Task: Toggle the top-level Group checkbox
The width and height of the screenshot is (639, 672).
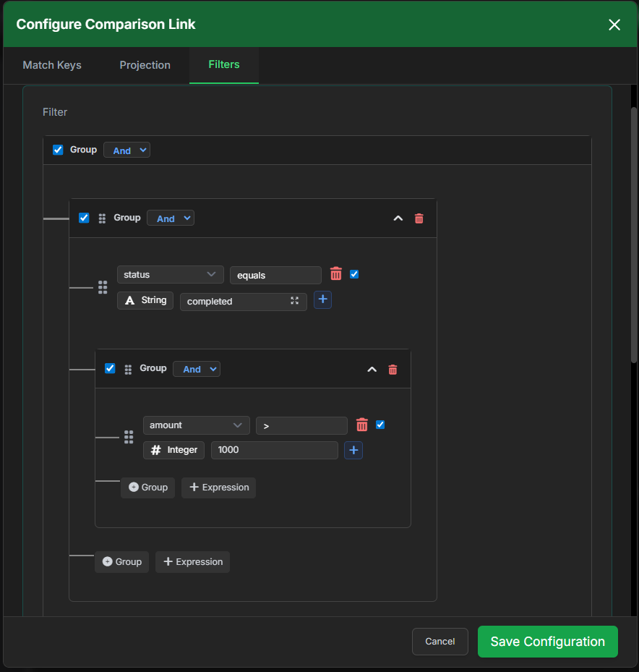Action: (58, 150)
